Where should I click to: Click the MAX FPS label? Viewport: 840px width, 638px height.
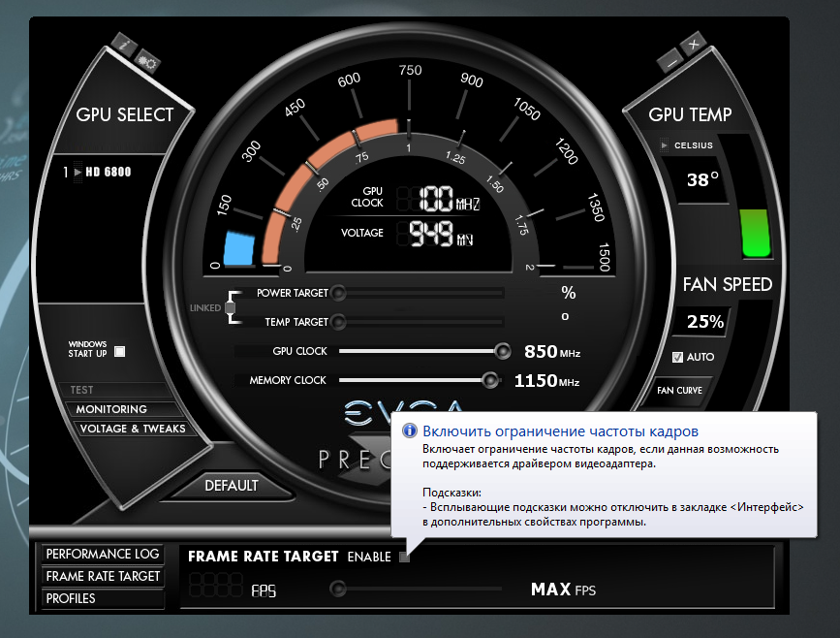pyautogui.click(x=563, y=590)
